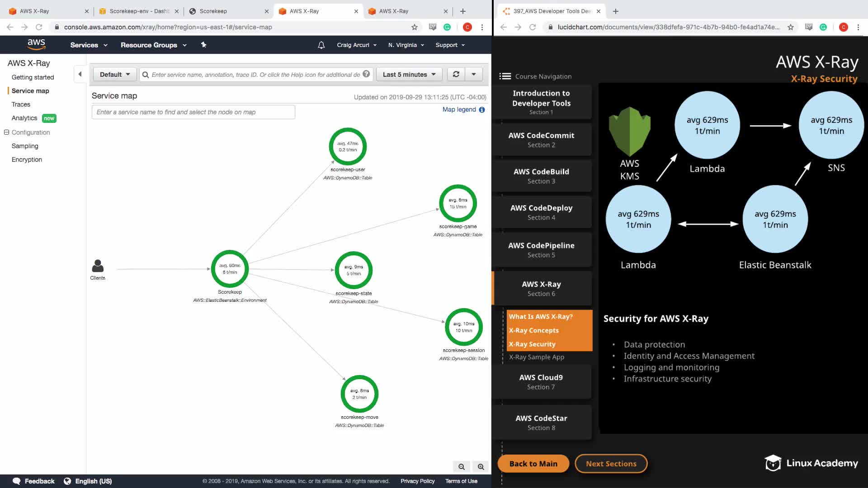Open the Last 5 minutes time dropdown
Viewport: 868px width, 488px height.
(409, 75)
